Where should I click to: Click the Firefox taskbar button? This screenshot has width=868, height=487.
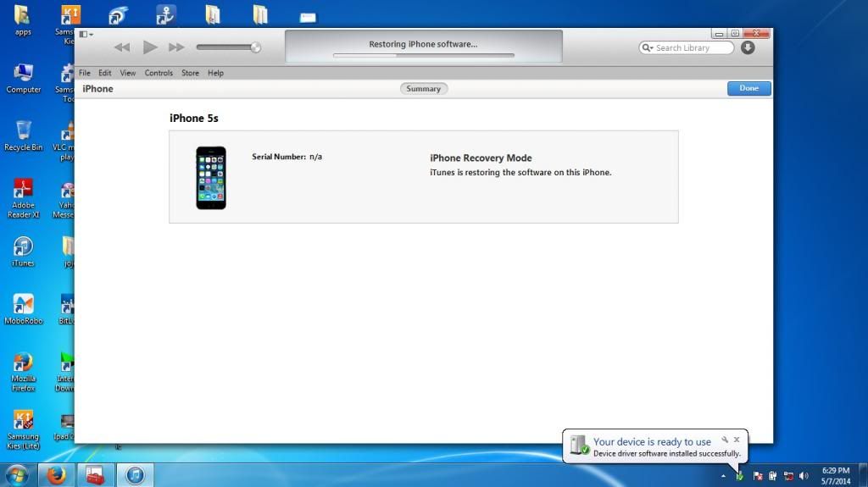56,475
